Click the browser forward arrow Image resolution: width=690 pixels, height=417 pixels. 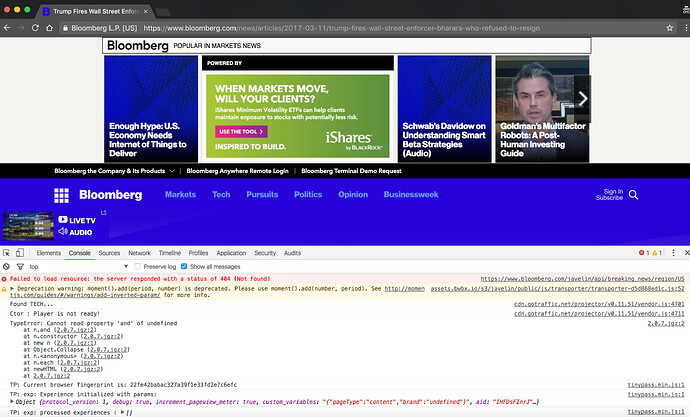[21, 28]
